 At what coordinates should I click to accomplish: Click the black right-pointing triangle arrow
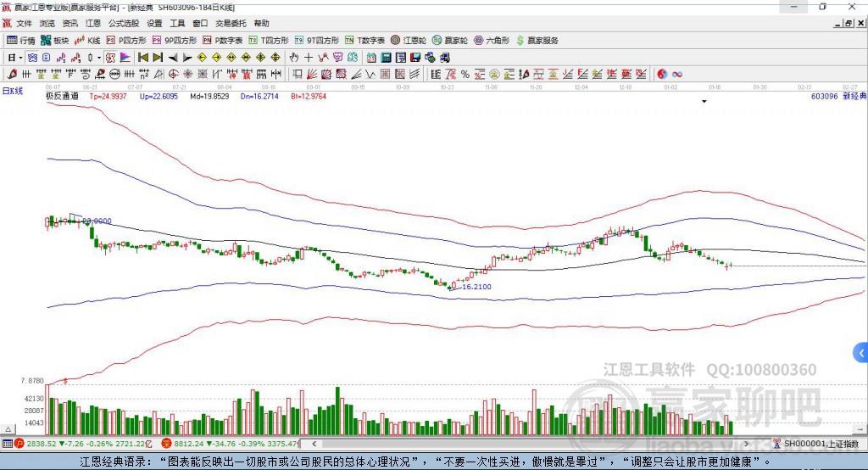click(187, 57)
